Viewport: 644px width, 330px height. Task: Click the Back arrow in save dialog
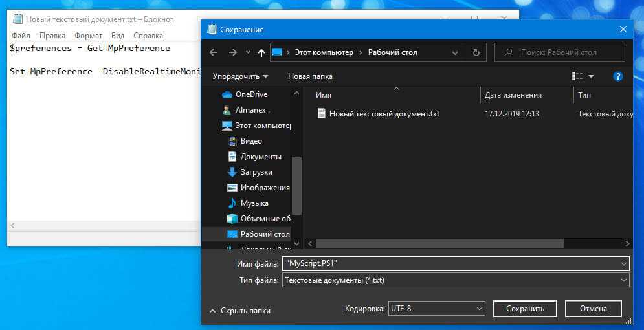click(x=214, y=52)
